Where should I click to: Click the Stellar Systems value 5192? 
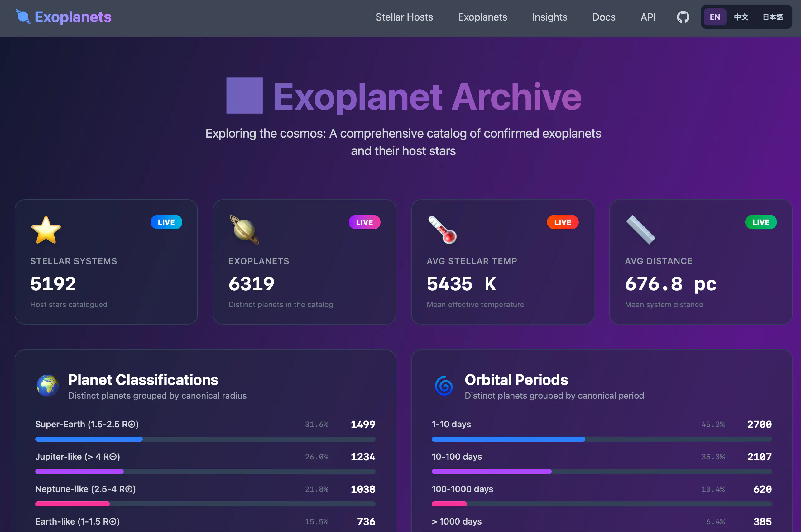(x=53, y=284)
